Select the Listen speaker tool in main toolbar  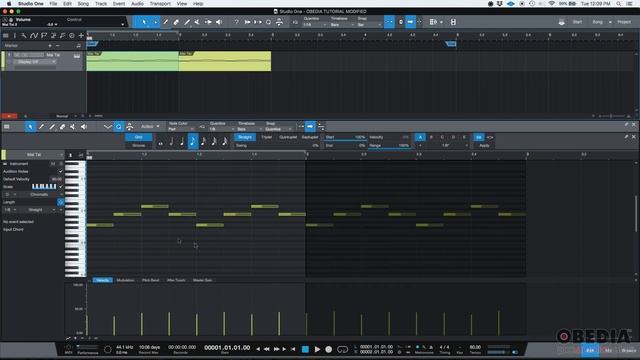pos(219,22)
